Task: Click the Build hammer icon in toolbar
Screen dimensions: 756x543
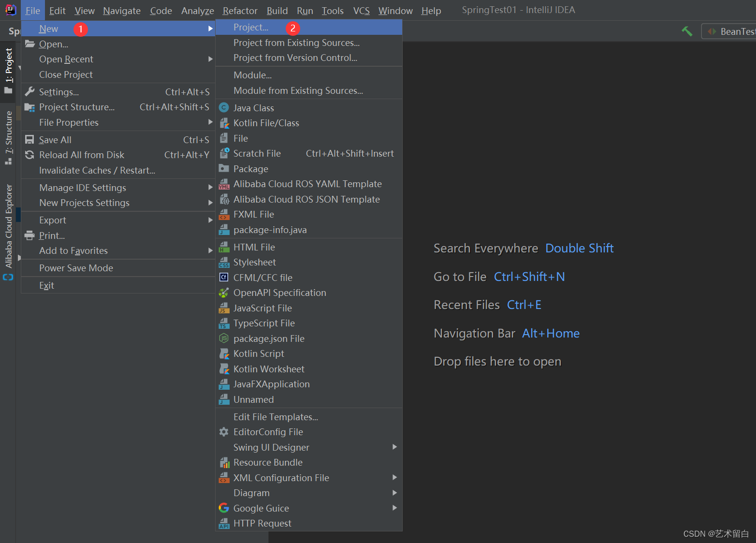Action: tap(687, 31)
